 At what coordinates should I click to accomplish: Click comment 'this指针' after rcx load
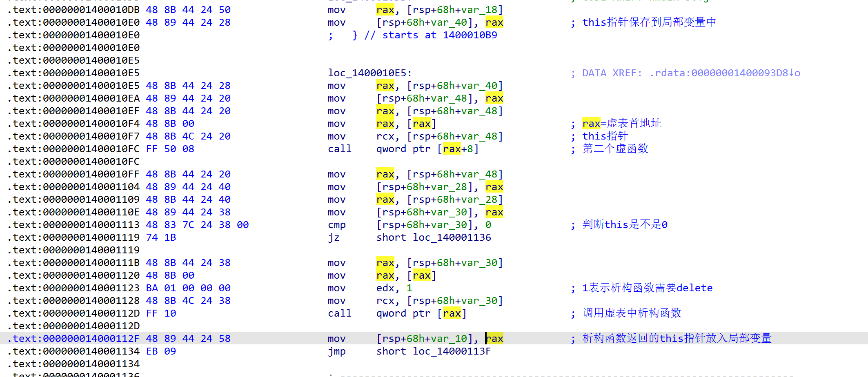coord(605,136)
